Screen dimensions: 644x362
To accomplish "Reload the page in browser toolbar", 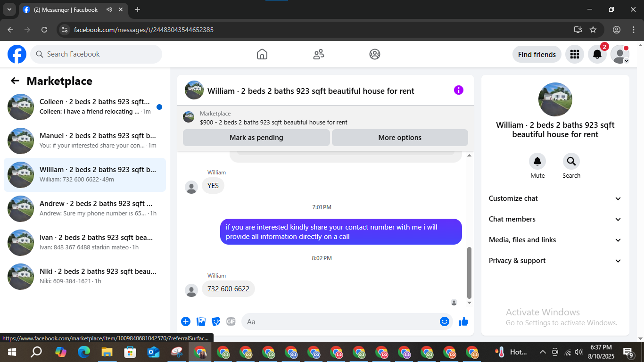I will (44, 30).
